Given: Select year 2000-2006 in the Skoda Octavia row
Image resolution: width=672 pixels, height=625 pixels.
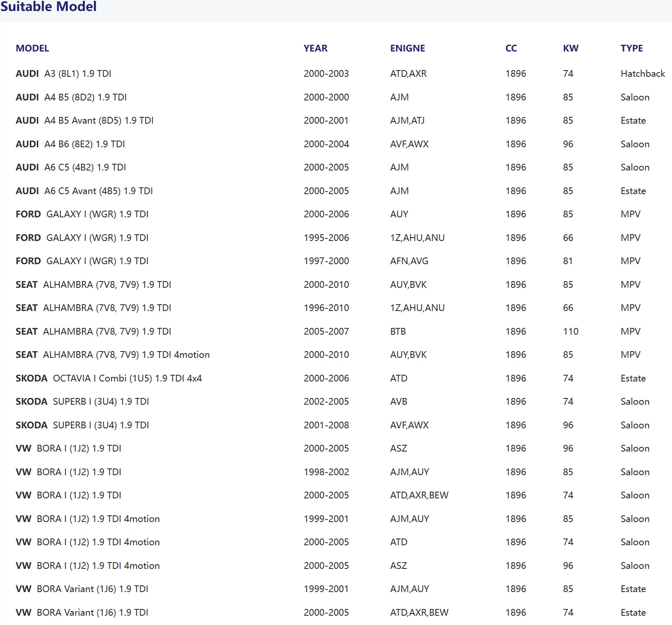Looking at the screenshot, I should point(326,378).
